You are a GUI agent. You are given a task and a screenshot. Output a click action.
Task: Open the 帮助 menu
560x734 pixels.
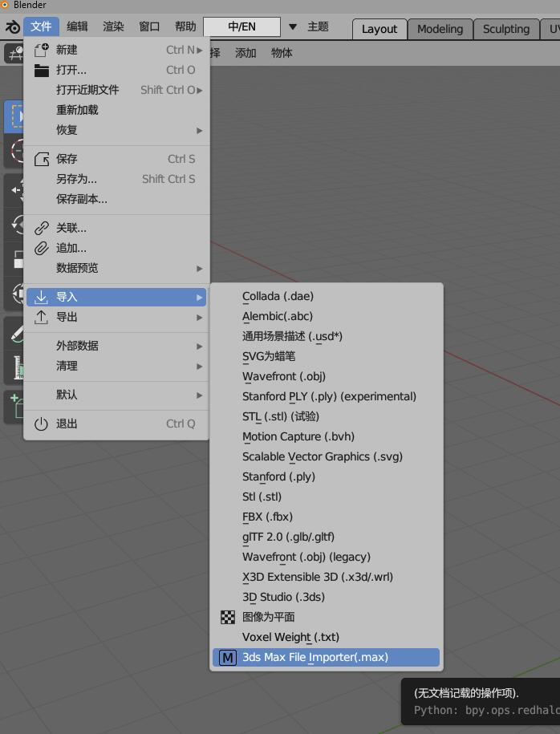click(x=185, y=26)
